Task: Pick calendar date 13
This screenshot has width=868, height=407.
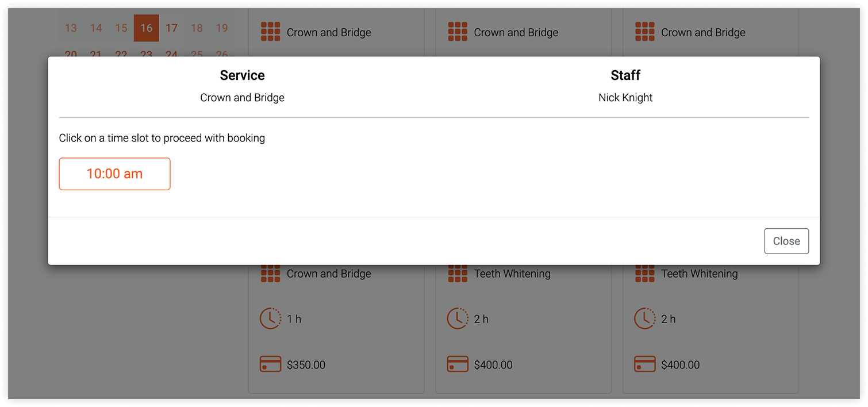Action: point(71,28)
